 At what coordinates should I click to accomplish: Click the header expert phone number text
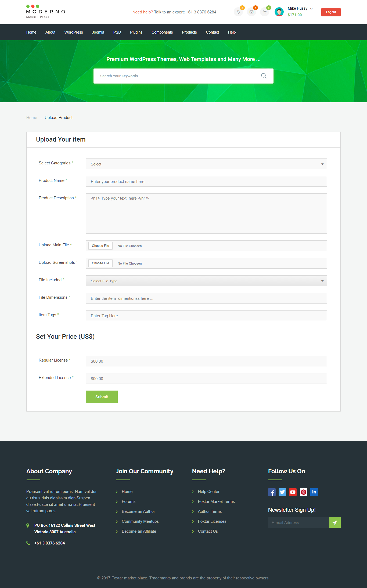click(x=201, y=12)
